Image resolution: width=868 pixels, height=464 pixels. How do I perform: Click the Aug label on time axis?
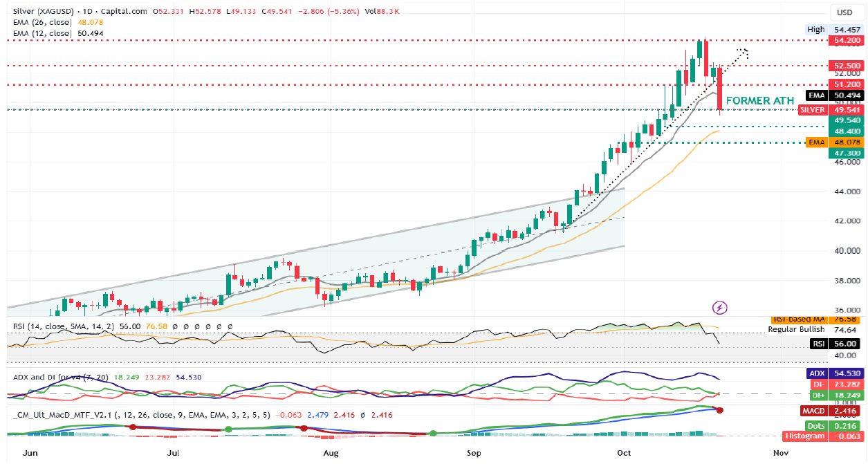click(331, 453)
